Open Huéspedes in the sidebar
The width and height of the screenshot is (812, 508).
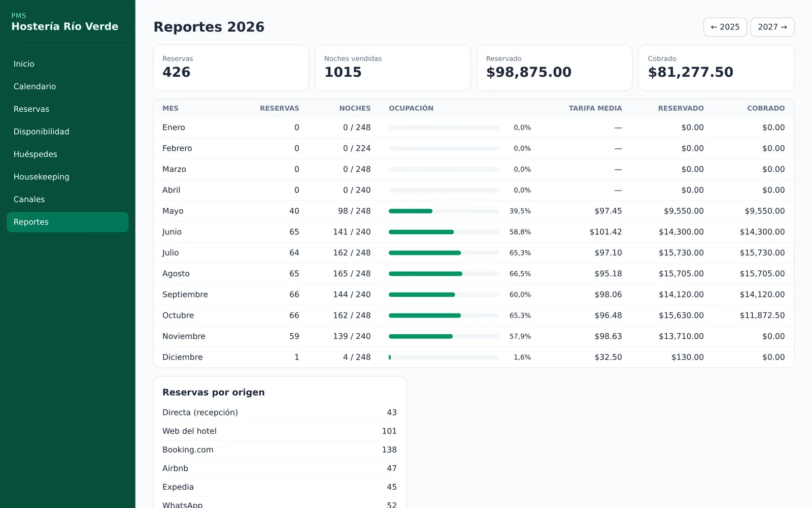pos(67,154)
